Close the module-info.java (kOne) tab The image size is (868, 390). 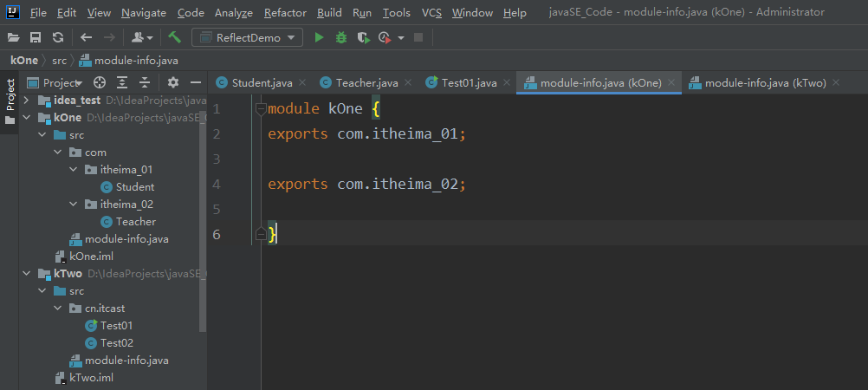click(x=671, y=82)
